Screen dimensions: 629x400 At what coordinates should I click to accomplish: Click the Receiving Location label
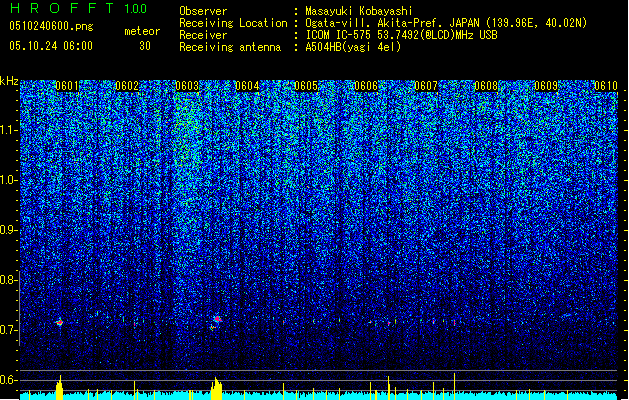[x=233, y=23]
